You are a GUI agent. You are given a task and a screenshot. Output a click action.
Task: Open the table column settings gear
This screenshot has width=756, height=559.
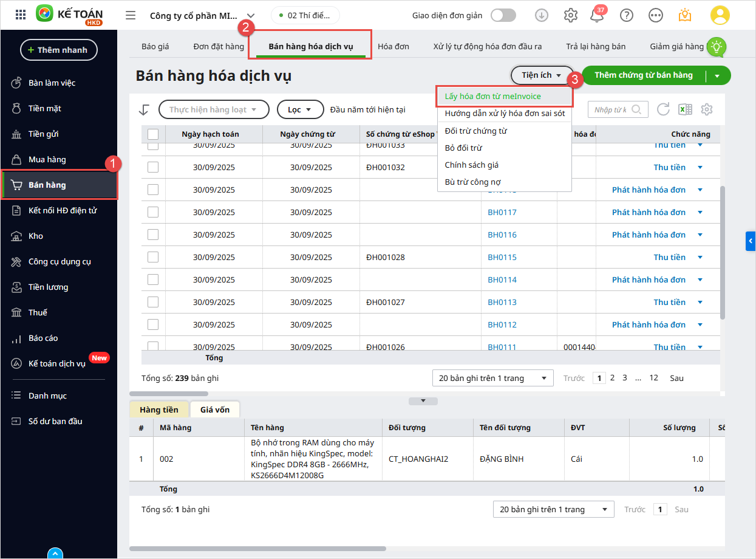(x=706, y=109)
